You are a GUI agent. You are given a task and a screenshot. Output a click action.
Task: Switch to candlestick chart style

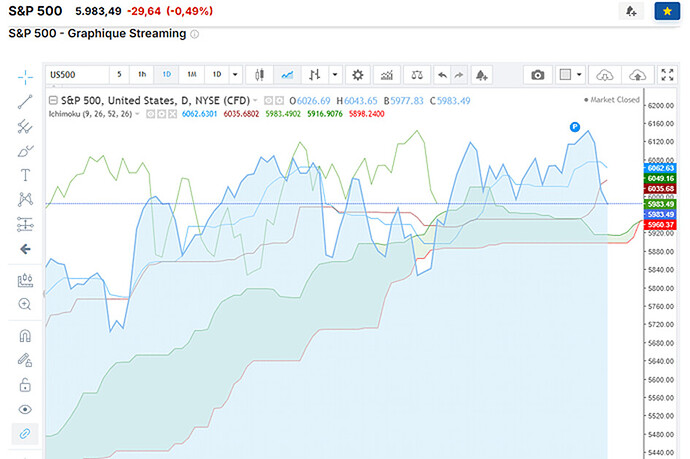click(x=259, y=75)
